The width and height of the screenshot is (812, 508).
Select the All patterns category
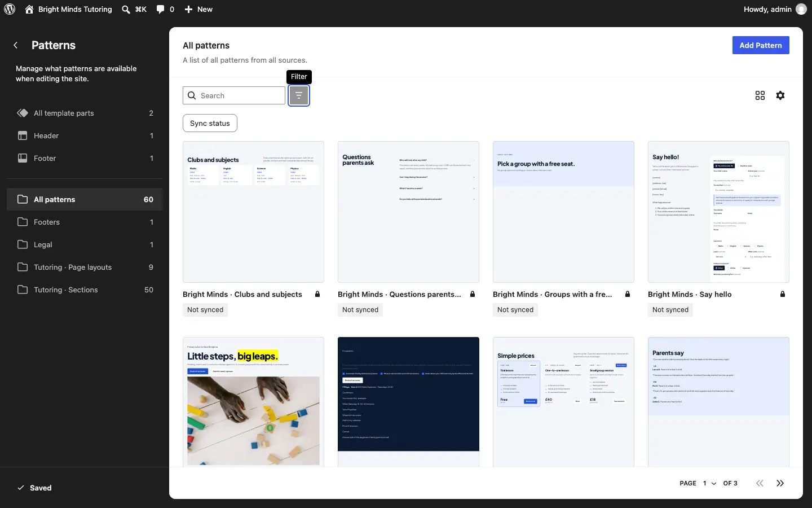pos(85,199)
